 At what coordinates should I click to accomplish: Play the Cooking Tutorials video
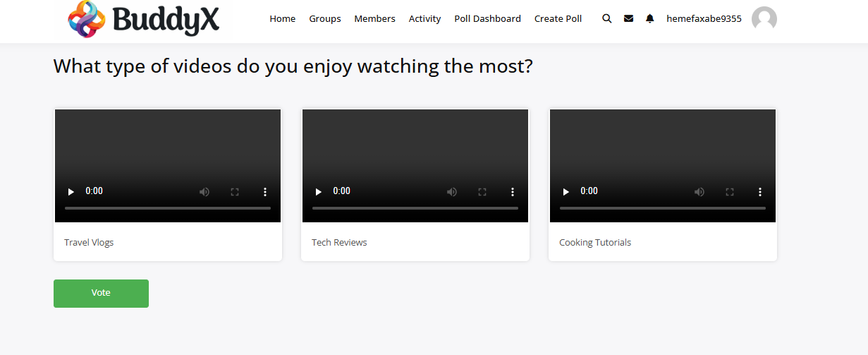pyautogui.click(x=566, y=191)
